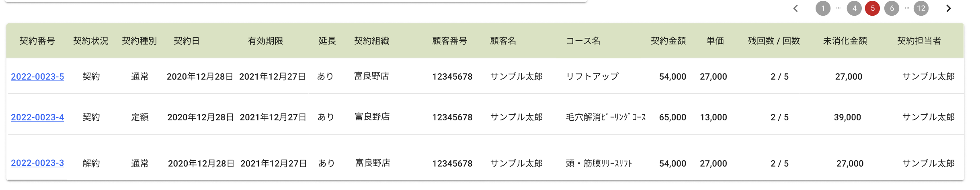Click the current page 5 button
This screenshot has width=980, height=190.
(x=872, y=8)
